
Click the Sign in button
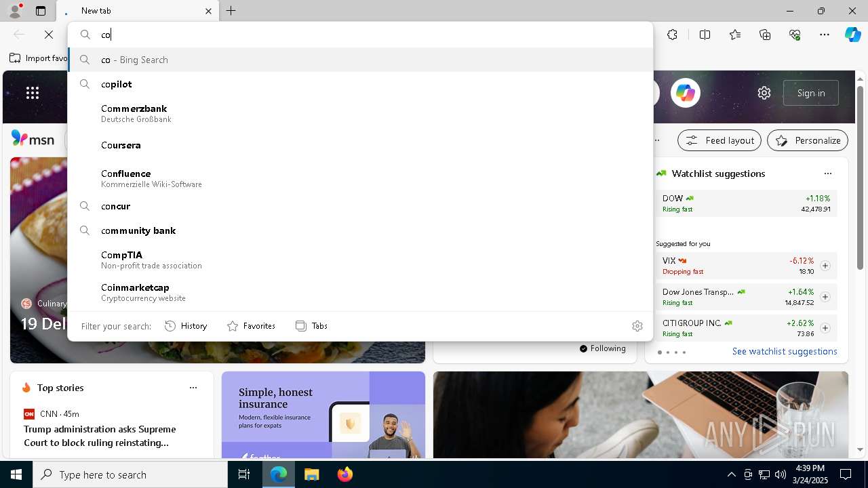pyautogui.click(x=811, y=93)
